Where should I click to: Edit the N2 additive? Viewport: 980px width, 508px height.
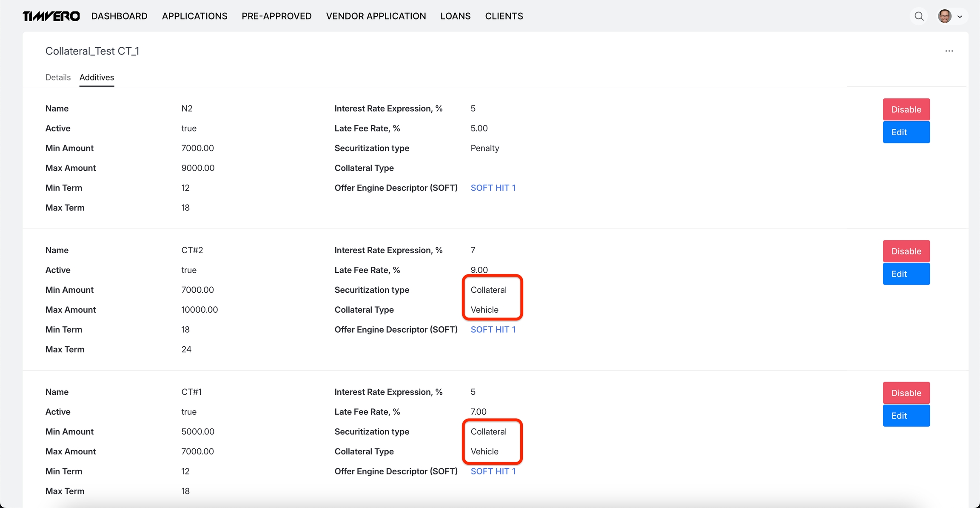tap(906, 132)
